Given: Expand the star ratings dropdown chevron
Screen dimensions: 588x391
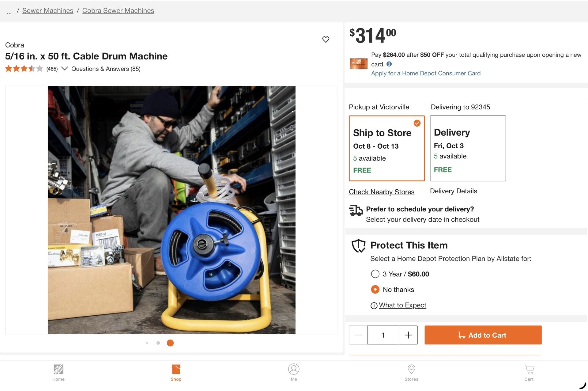Looking at the screenshot, I should [x=64, y=69].
